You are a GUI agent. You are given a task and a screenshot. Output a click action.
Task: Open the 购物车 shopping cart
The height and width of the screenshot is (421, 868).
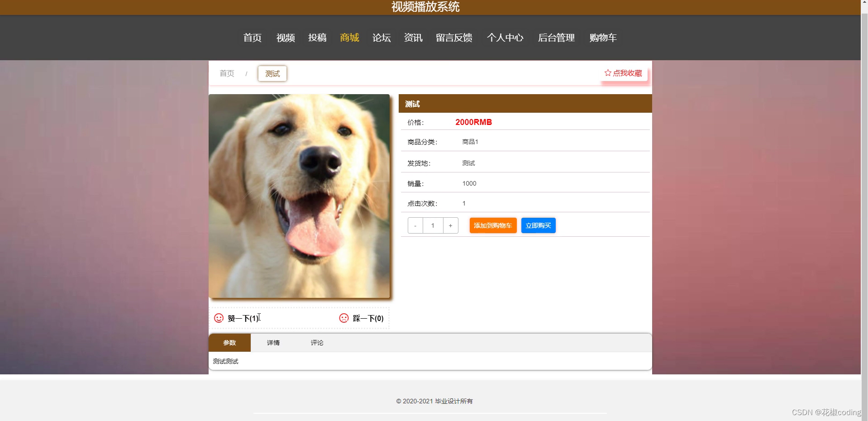(603, 38)
